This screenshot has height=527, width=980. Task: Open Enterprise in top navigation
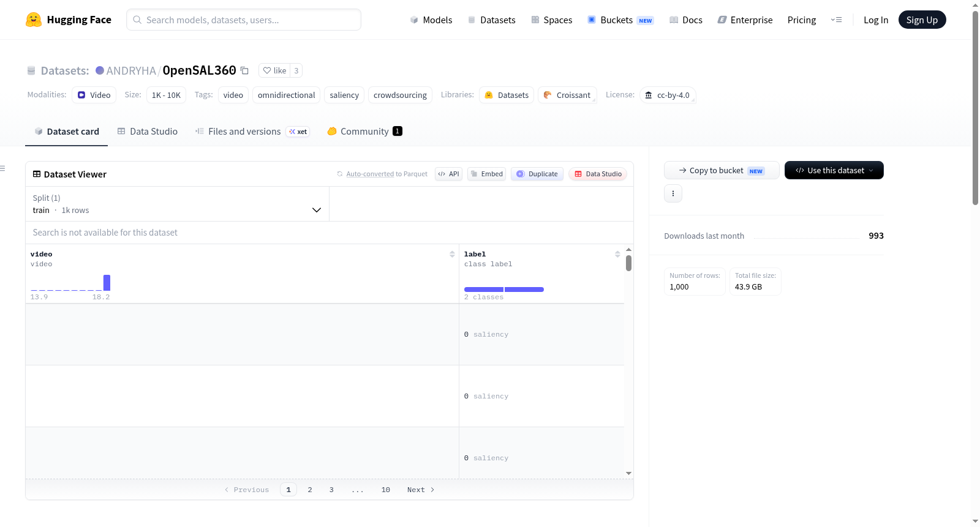click(x=745, y=20)
